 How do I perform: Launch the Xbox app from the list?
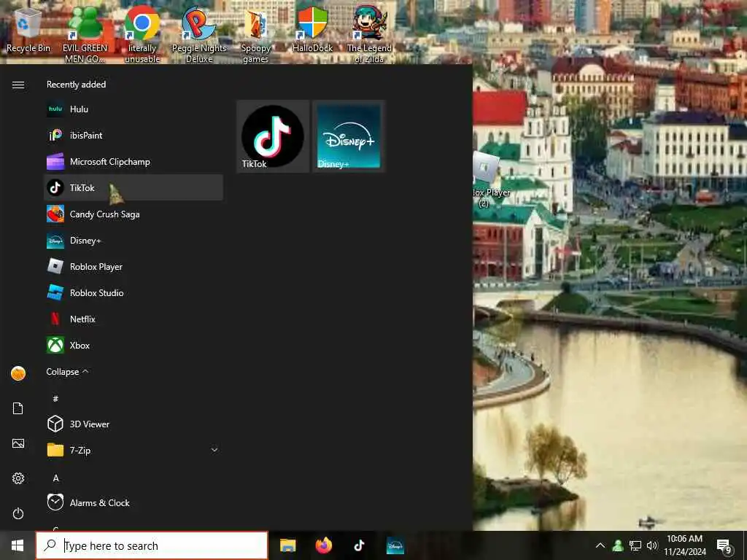[x=133, y=345]
